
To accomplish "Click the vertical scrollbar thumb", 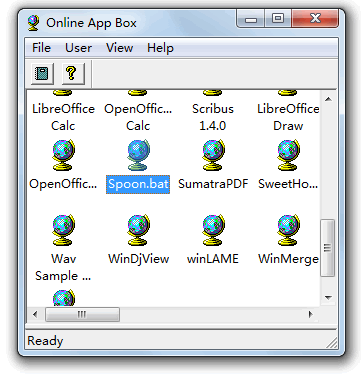I will [328, 248].
